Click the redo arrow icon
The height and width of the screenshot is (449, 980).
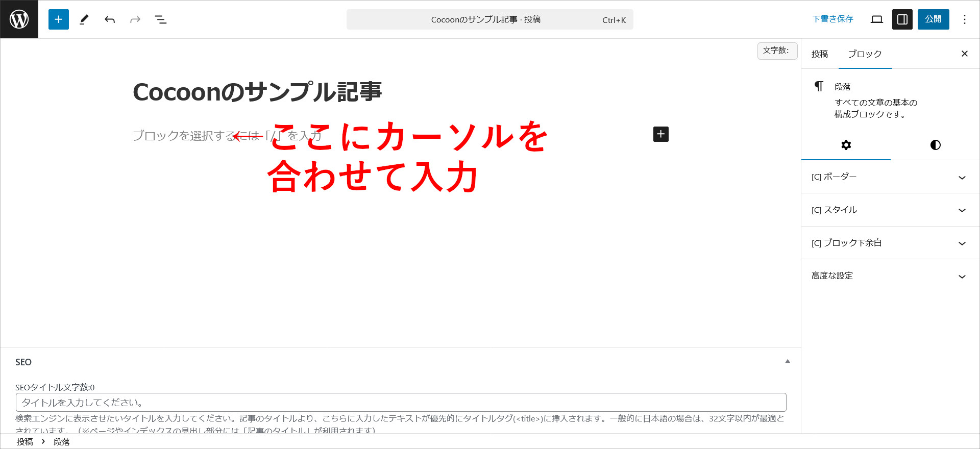[x=135, y=19]
